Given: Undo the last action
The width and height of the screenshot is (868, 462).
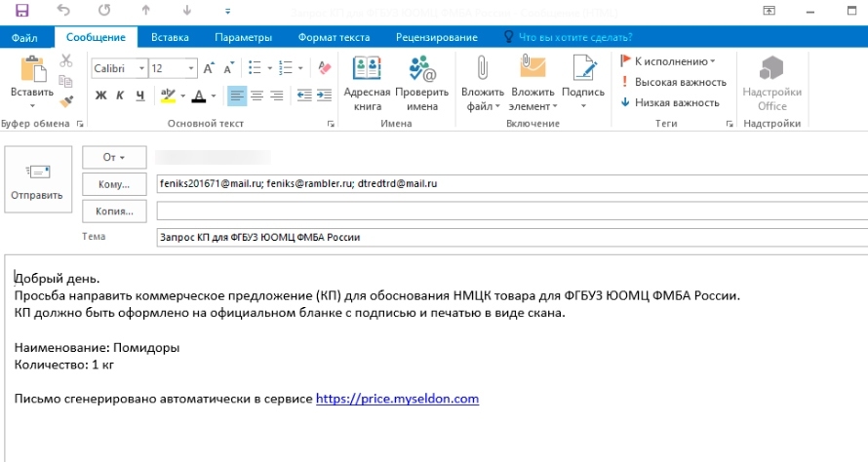Looking at the screenshot, I should coord(63,10).
